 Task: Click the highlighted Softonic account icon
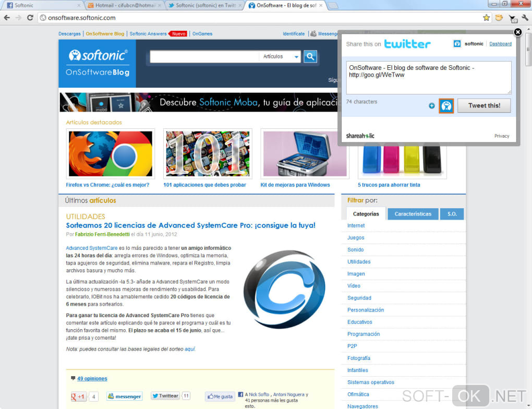(446, 106)
